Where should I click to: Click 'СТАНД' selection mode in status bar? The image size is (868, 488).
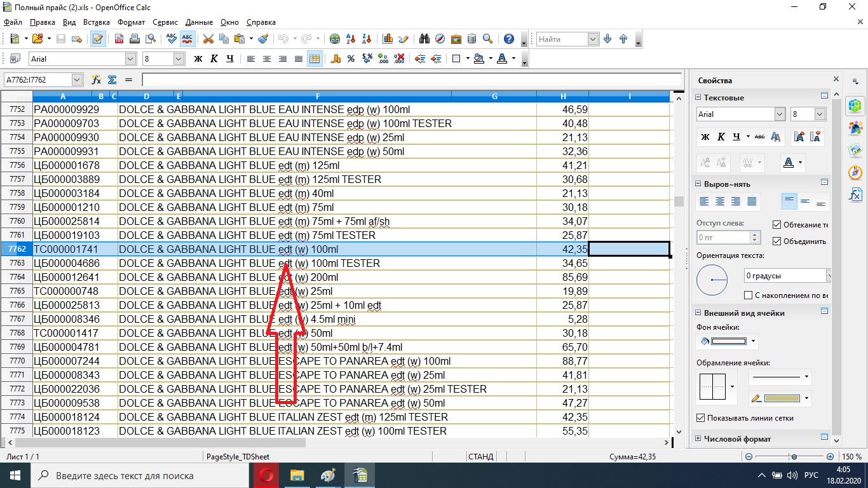tap(481, 456)
